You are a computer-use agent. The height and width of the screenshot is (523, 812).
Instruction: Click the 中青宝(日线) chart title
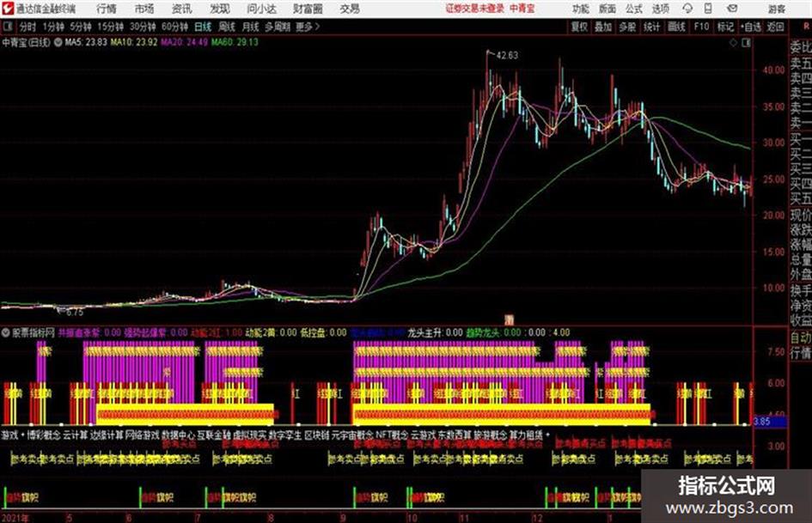pyautogui.click(x=27, y=42)
